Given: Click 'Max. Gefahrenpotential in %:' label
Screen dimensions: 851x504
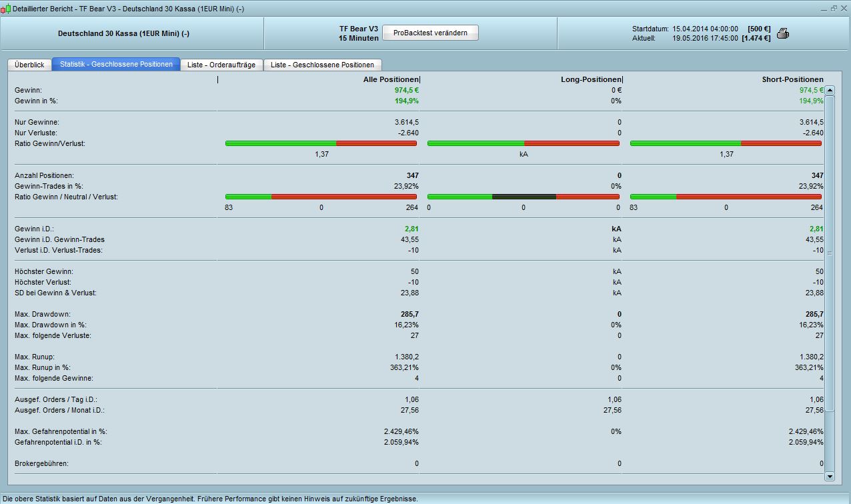Looking at the screenshot, I should (61, 431).
